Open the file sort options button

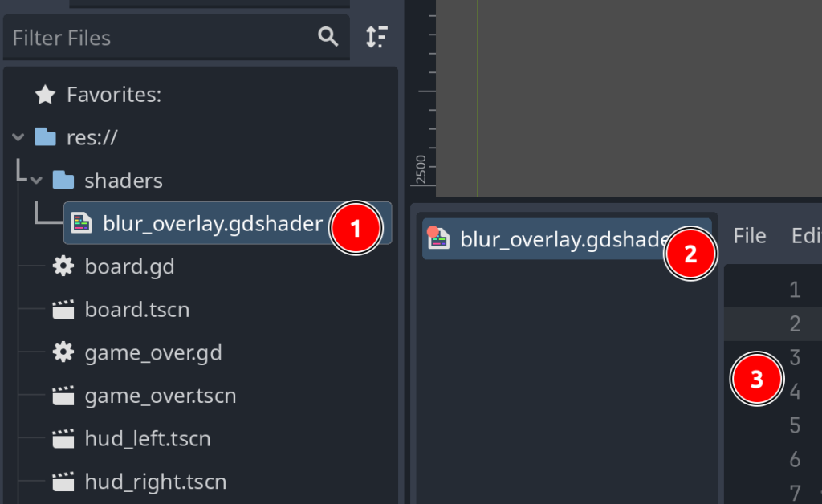pyautogui.click(x=376, y=37)
